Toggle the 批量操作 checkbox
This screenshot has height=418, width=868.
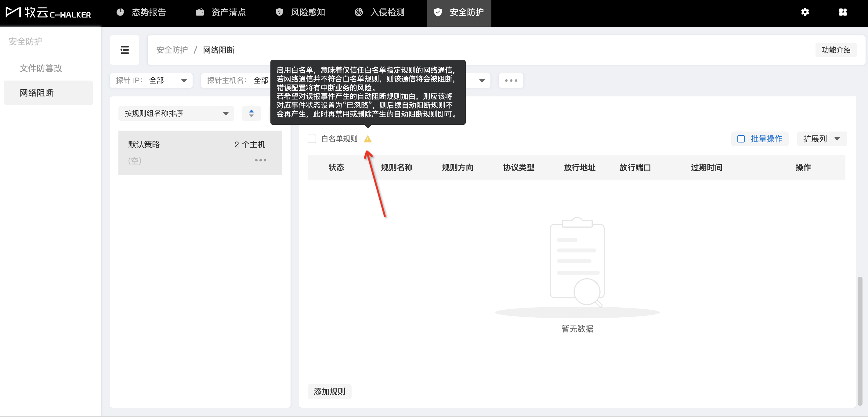(741, 139)
